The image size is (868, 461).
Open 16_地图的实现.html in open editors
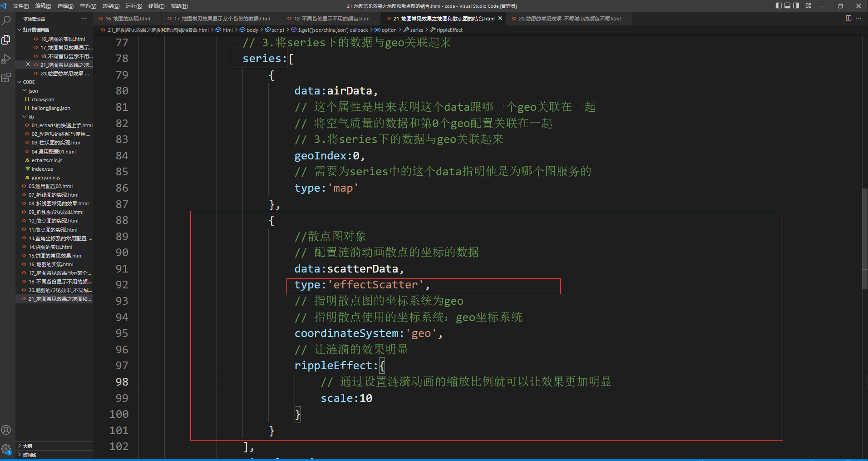[x=63, y=39]
